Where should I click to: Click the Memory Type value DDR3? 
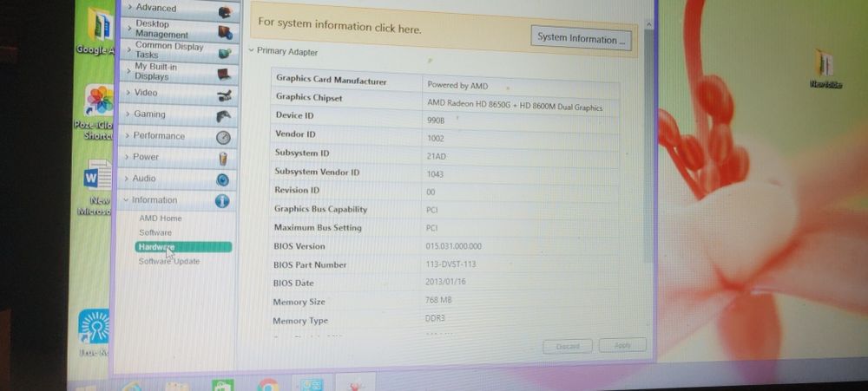coord(435,318)
